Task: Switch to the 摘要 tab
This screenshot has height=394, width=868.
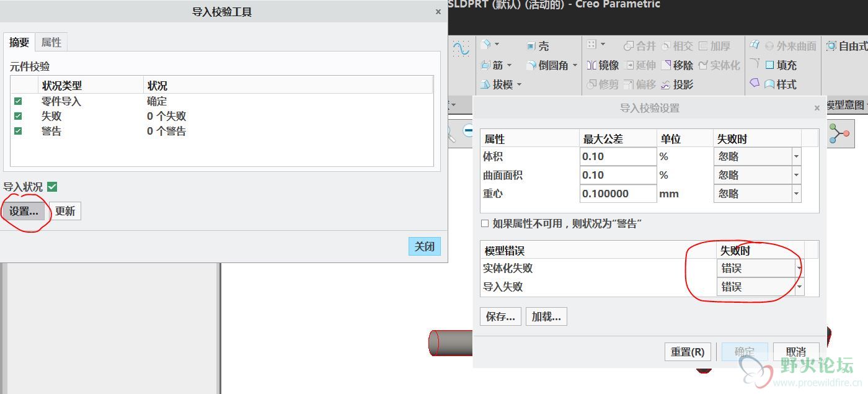Action: coord(19,42)
